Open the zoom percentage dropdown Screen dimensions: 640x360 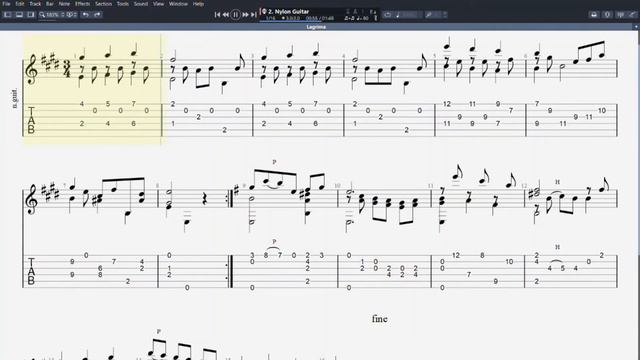pos(52,15)
